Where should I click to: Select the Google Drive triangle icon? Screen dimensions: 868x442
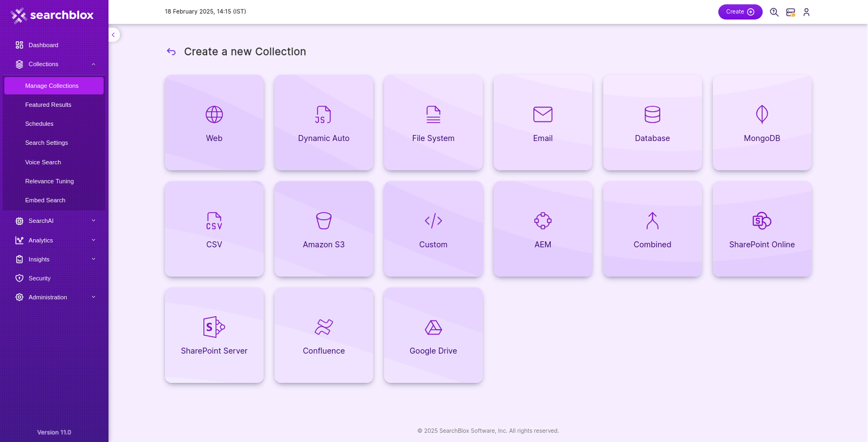coord(433,327)
